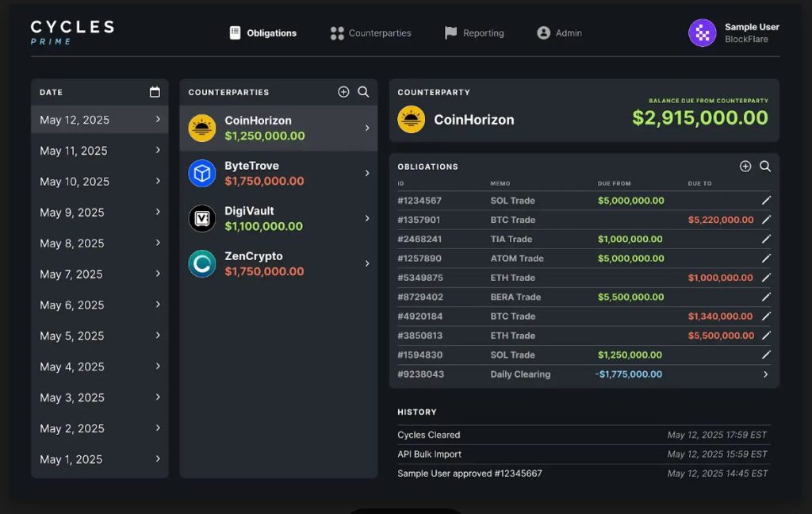Open the calendar date picker icon

click(155, 92)
